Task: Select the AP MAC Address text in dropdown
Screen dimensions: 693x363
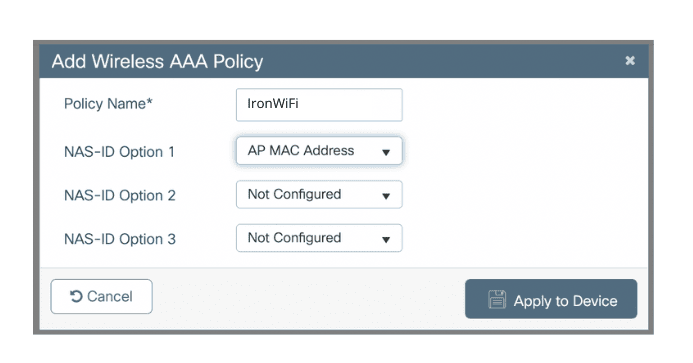Action: [301, 150]
